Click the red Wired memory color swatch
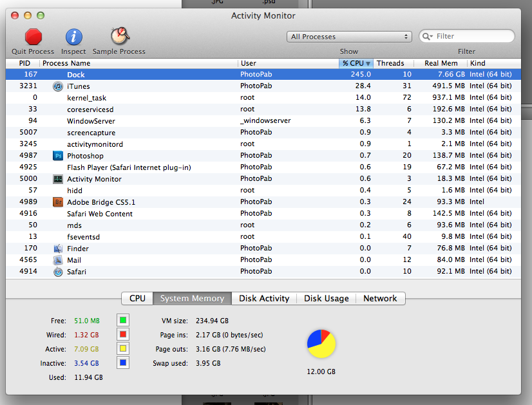Viewport: 532px width, 405px height. coord(123,334)
